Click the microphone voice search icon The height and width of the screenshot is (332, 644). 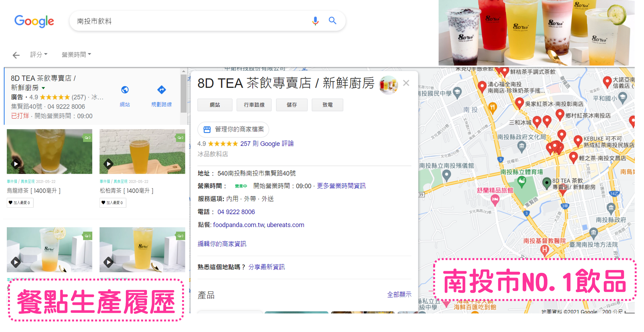[x=315, y=21]
